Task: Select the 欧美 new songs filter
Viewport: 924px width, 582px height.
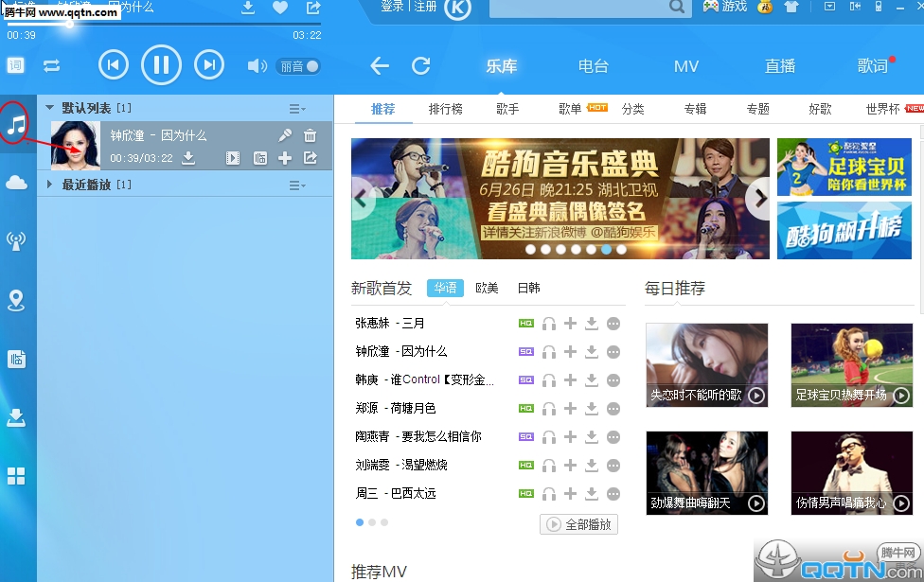Action: tap(487, 288)
